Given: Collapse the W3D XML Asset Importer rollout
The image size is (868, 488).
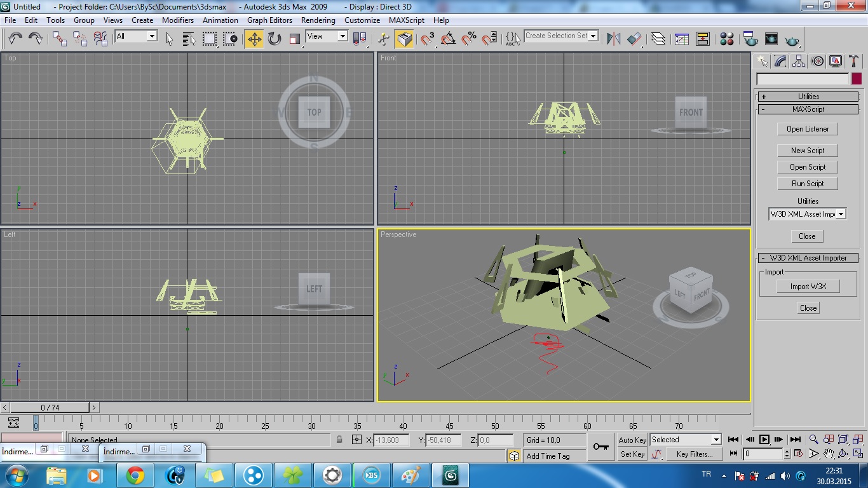Looking at the screenshot, I should pyautogui.click(x=807, y=258).
